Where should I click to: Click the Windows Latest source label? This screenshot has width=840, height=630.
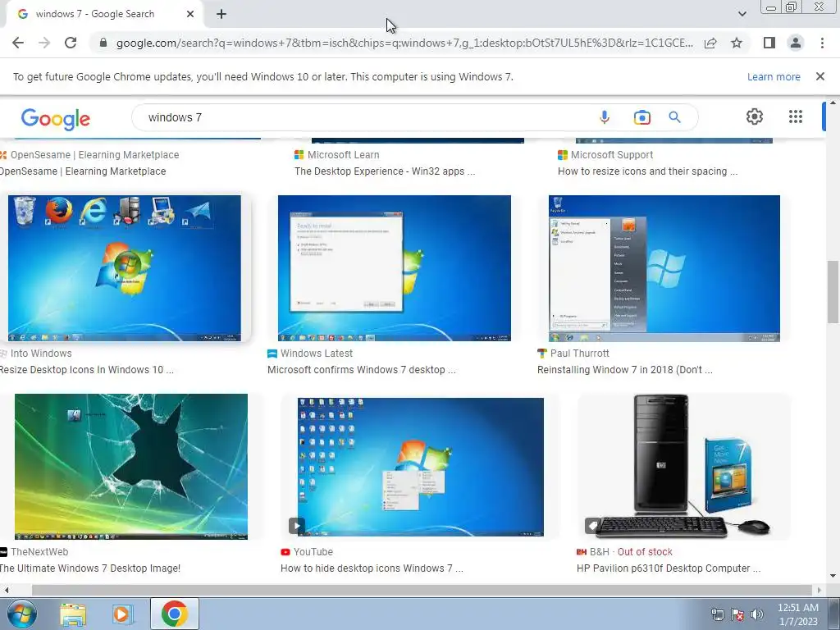point(316,354)
